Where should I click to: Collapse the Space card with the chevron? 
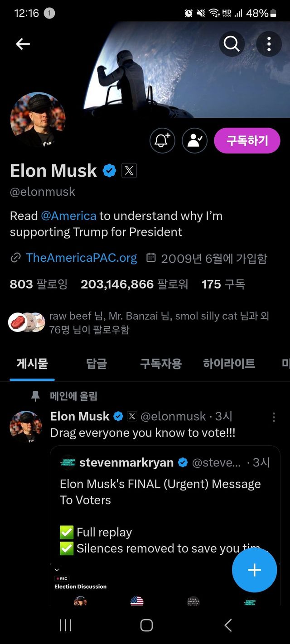click(56, 570)
